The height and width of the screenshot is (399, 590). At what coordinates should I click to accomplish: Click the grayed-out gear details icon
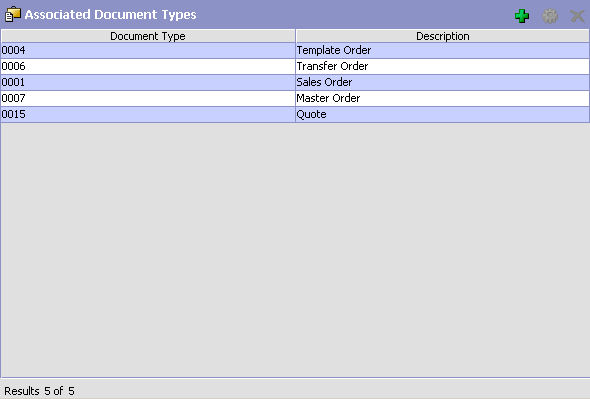550,16
